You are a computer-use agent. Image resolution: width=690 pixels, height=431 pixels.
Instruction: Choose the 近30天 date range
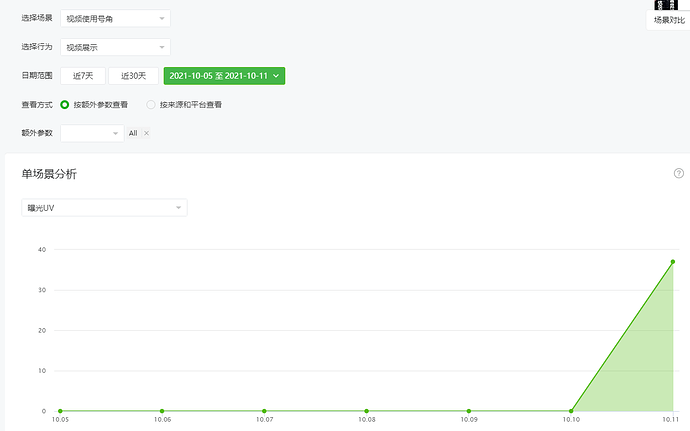pyautogui.click(x=133, y=75)
